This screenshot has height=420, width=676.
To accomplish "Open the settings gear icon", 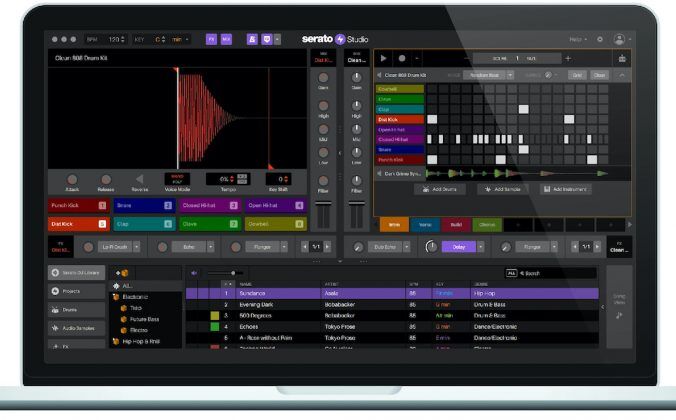I will click(x=600, y=39).
